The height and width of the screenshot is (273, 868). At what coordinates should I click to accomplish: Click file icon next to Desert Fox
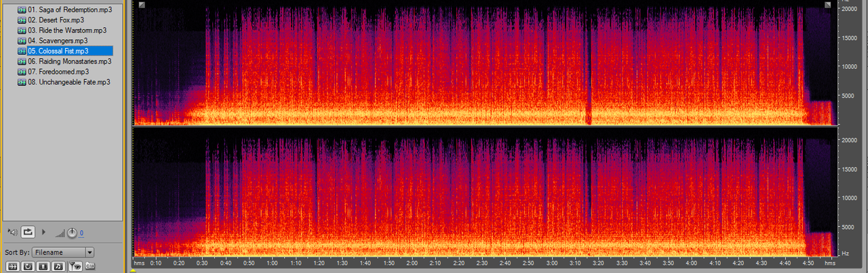(22, 20)
